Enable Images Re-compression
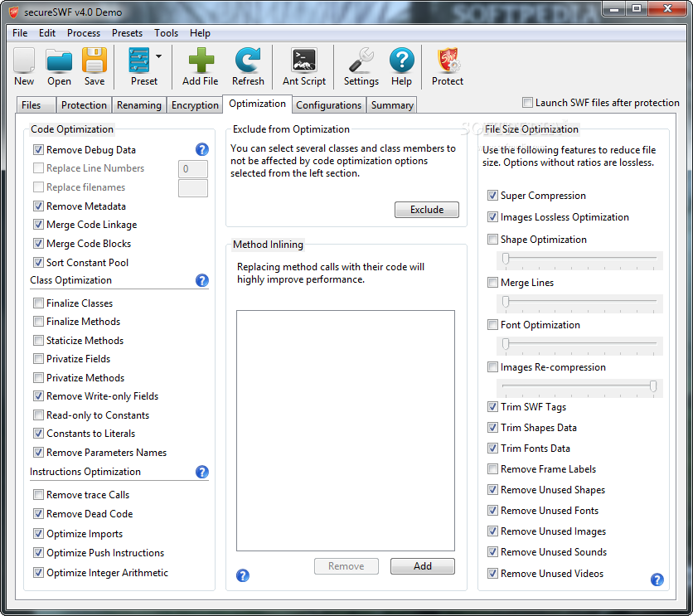Image resolution: width=693 pixels, height=616 pixels. tap(492, 367)
